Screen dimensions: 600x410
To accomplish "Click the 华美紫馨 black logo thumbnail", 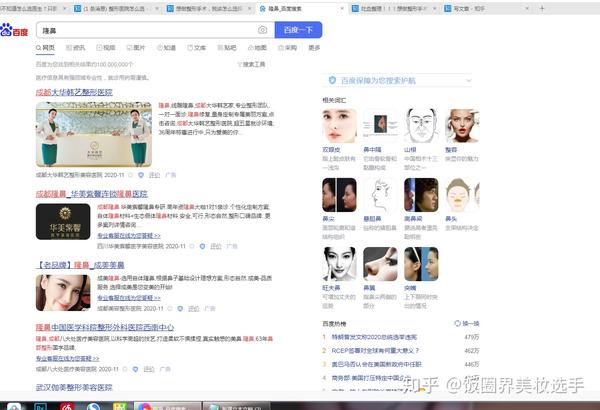I will pos(63,222).
